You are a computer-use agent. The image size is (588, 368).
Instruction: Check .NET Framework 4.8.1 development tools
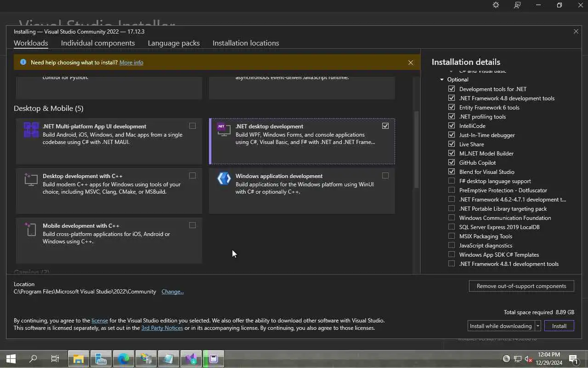(x=452, y=264)
